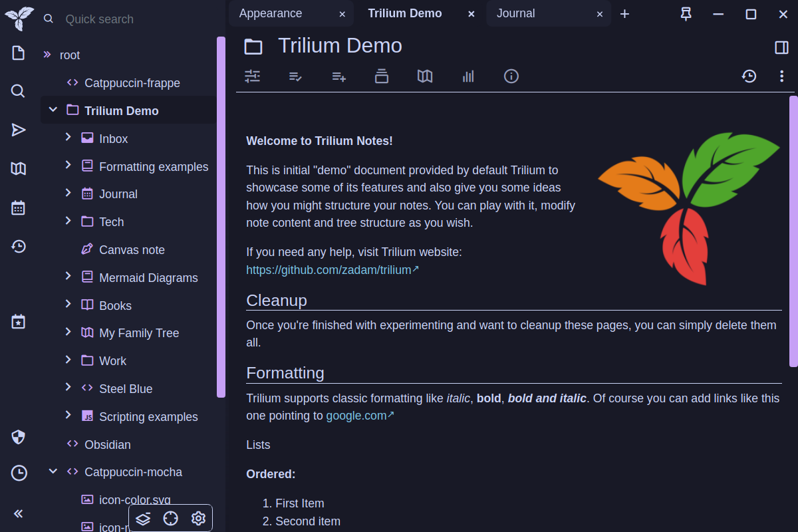Click the Trilium leaf logo menu

click(19, 18)
